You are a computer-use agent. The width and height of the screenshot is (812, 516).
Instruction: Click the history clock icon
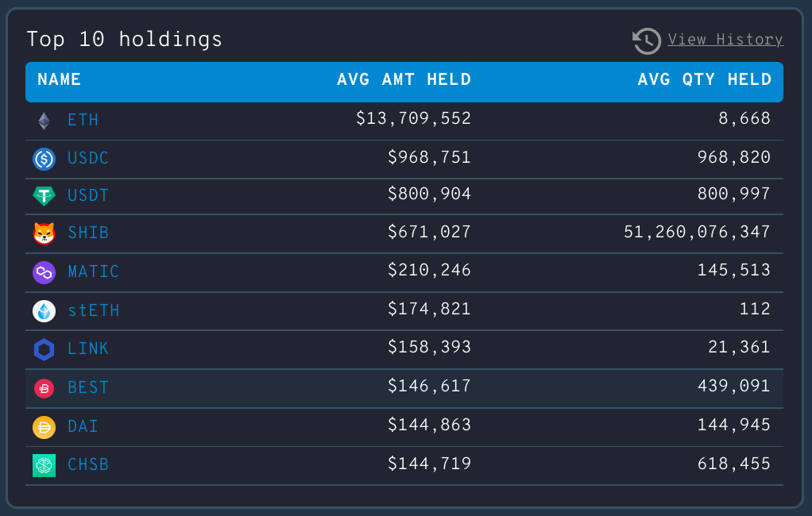click(647, 40)
